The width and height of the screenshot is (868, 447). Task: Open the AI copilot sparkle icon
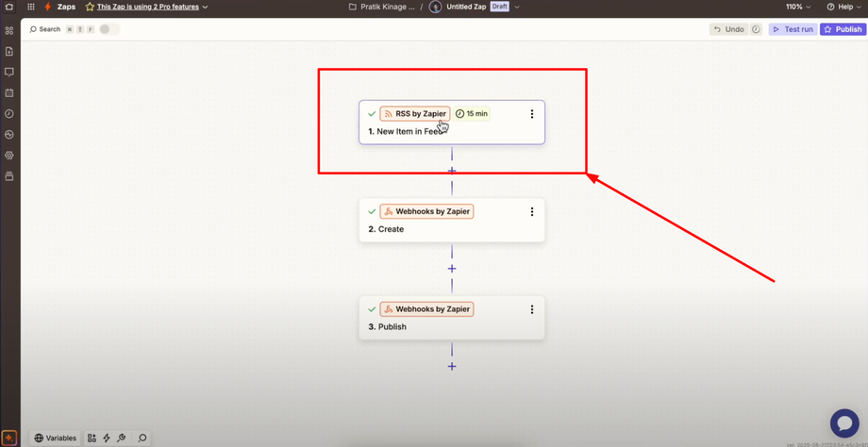(x=8, y=438)
